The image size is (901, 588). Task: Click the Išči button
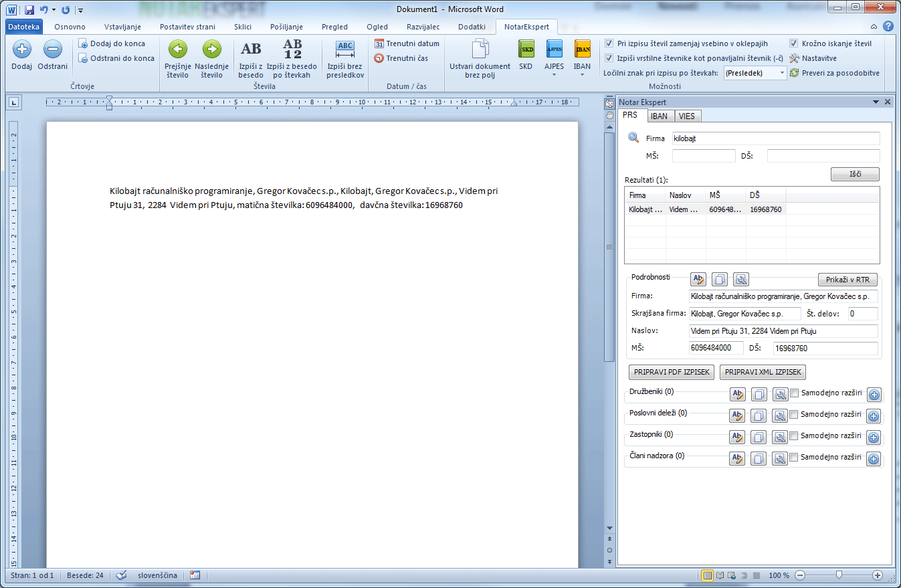(855, 174)
